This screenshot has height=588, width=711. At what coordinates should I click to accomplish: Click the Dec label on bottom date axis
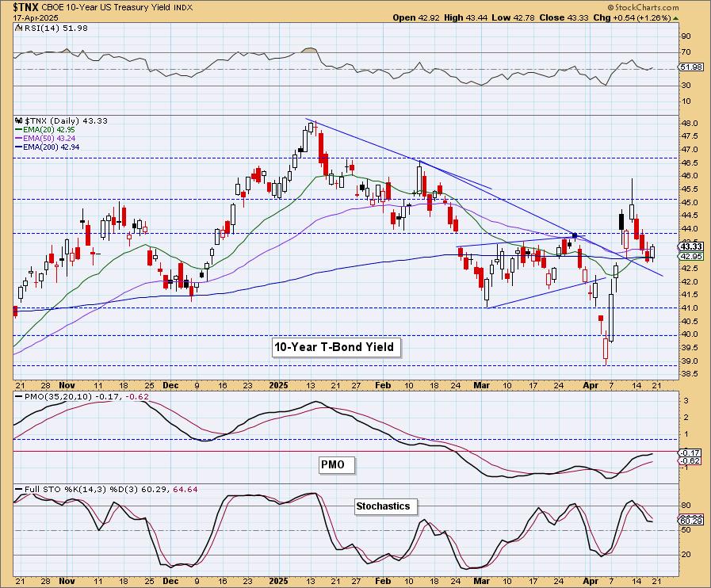(x=170, y=581)
